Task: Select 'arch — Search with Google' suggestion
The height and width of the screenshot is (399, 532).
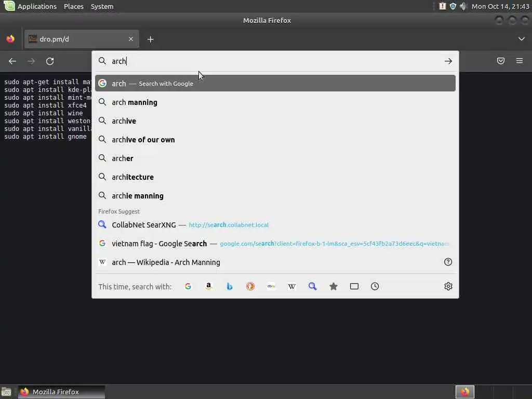Action: coord(275,84)
